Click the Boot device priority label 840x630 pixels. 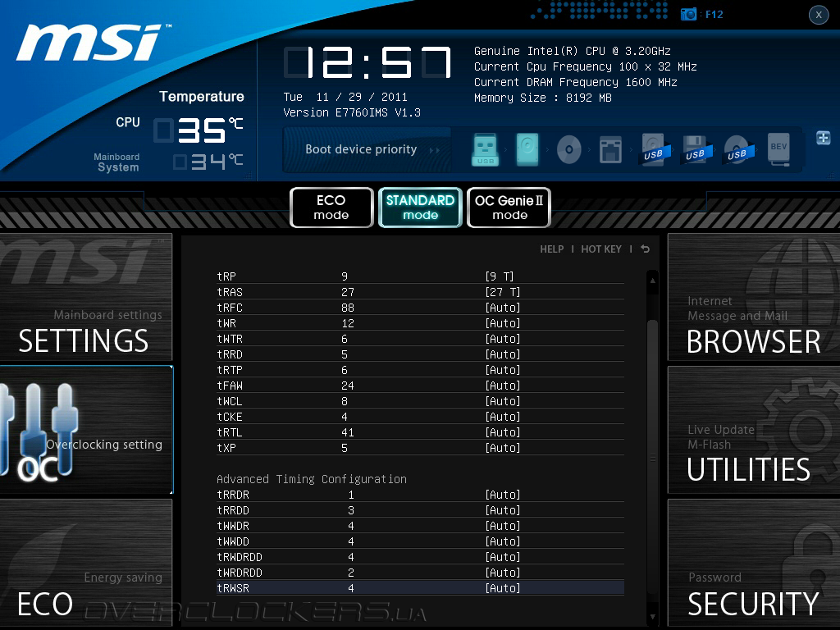(361, 149)
